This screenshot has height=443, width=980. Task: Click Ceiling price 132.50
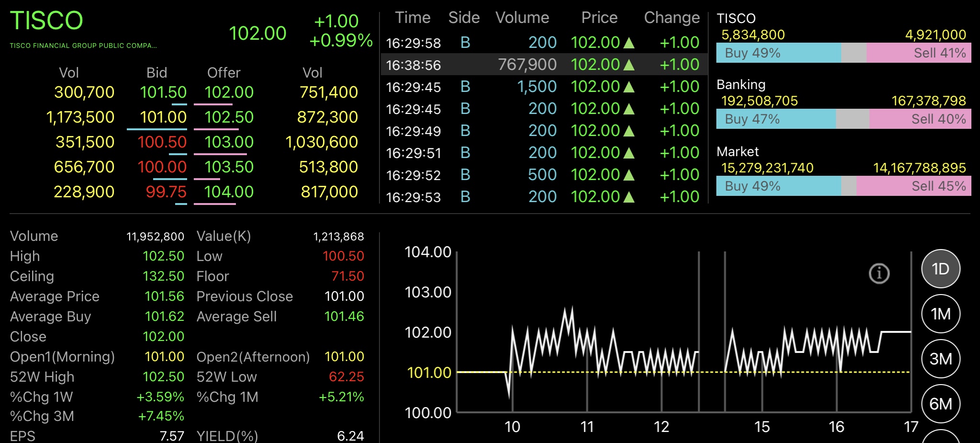click(x=163, y=276)
